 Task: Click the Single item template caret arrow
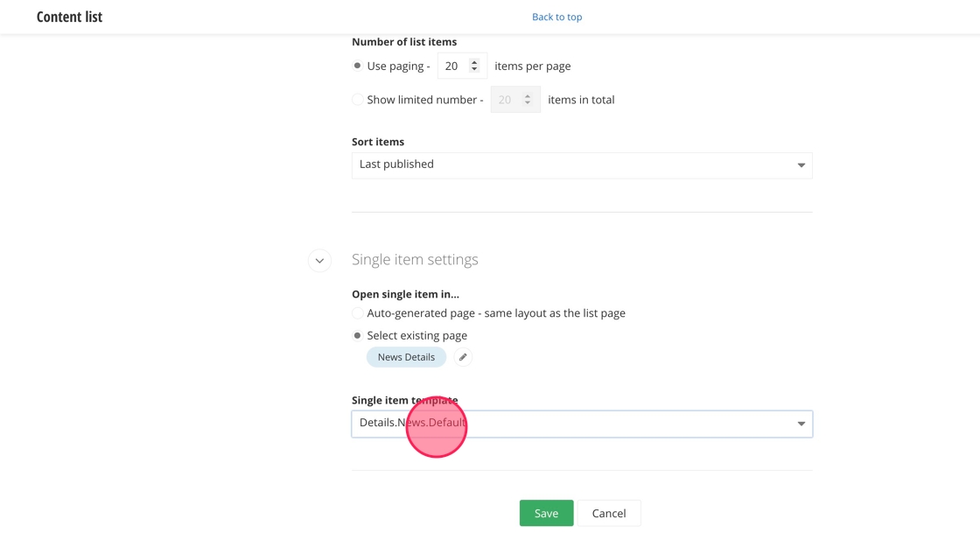[x=801, y=424]
